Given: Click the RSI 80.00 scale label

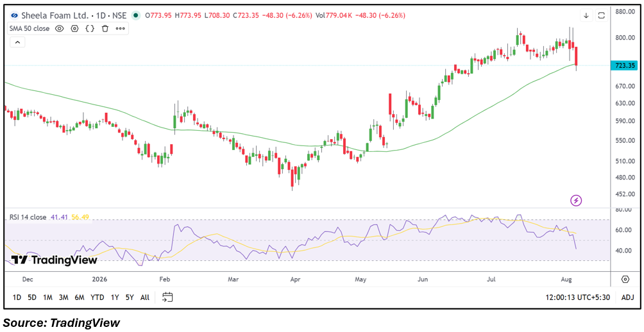Looking at the screenshot, I should (625, 210).
